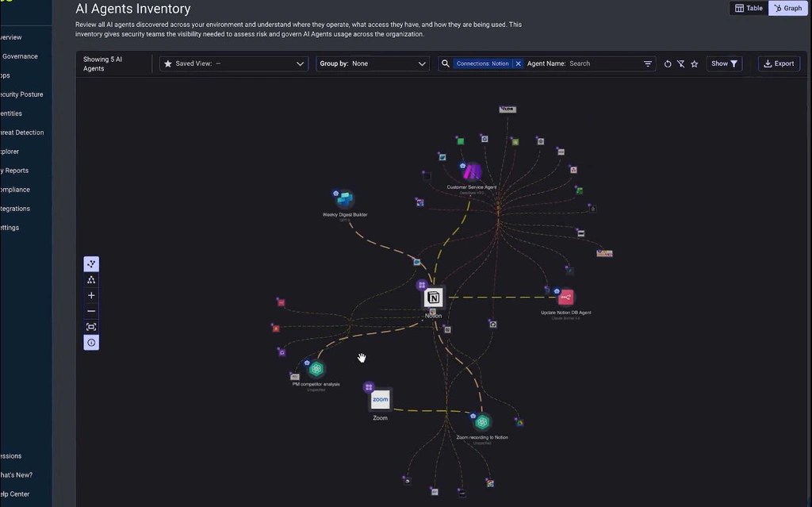The height and width of the screenshot is (507, 812).
Task: Open the Group by dropdown
Action: 373,63
